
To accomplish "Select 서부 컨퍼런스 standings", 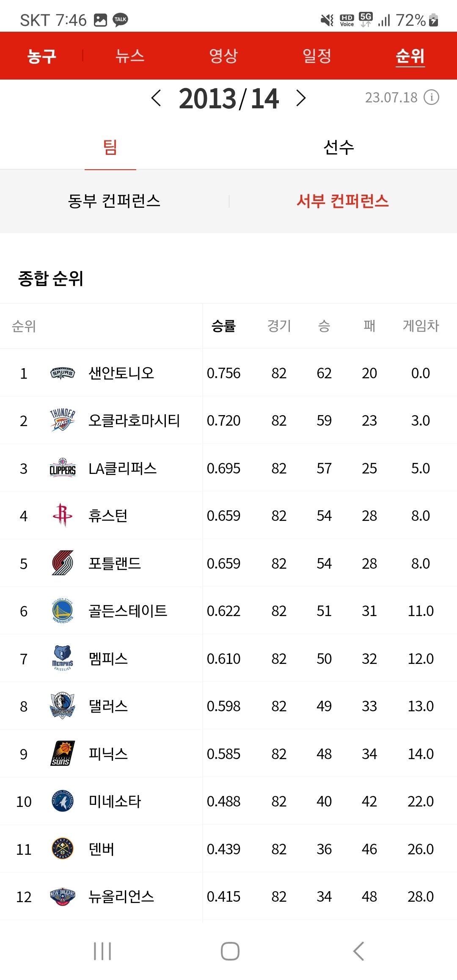I will point(343,201).
